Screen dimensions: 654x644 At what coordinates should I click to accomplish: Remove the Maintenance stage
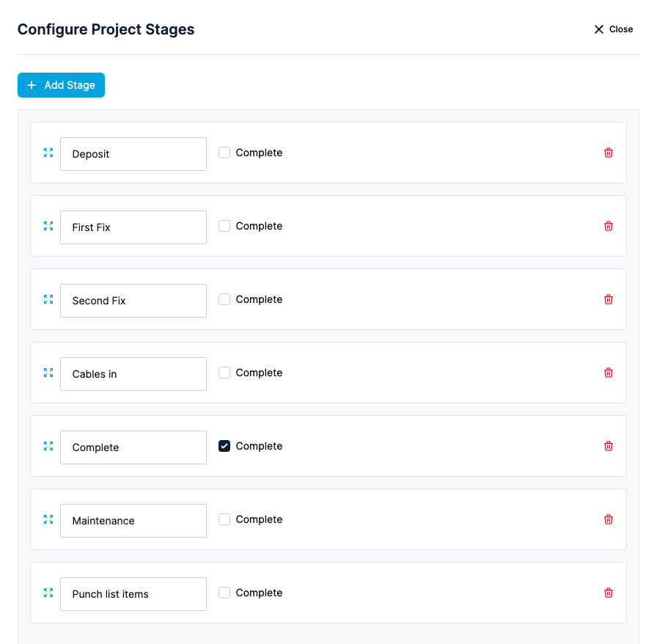608,519
